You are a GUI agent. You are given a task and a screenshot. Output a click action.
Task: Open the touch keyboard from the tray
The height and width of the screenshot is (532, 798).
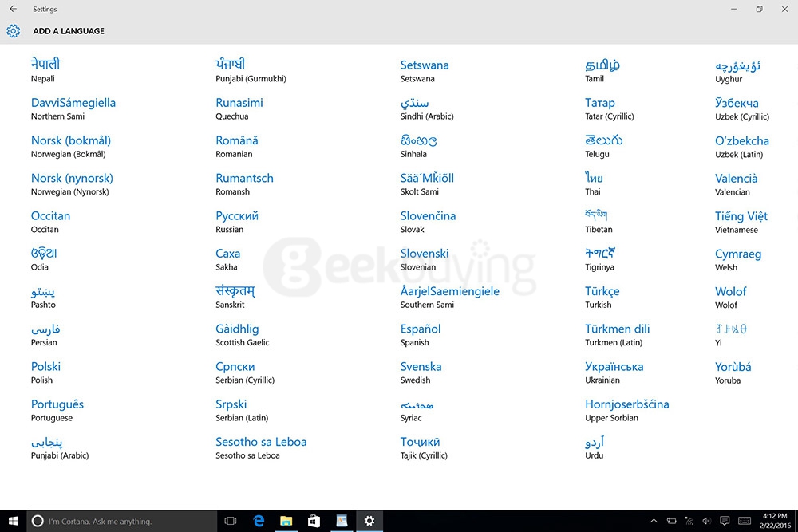click(744, 521)
